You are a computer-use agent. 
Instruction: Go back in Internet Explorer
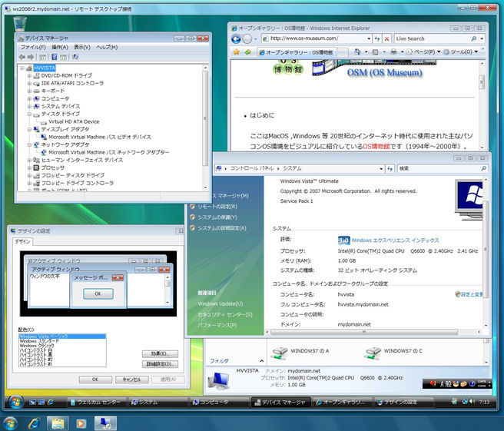pos(236,39)
